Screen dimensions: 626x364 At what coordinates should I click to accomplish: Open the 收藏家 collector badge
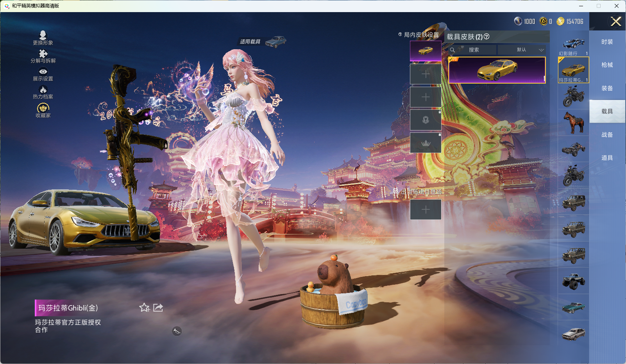click(43, 110)
